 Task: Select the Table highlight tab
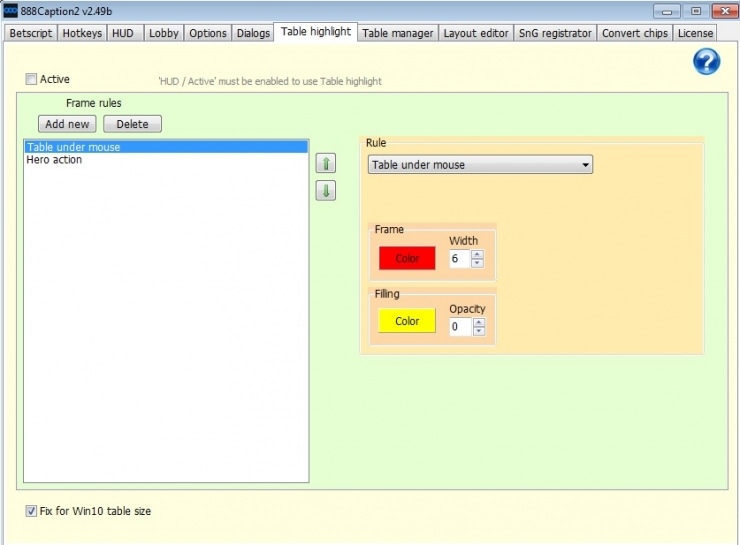316,32
